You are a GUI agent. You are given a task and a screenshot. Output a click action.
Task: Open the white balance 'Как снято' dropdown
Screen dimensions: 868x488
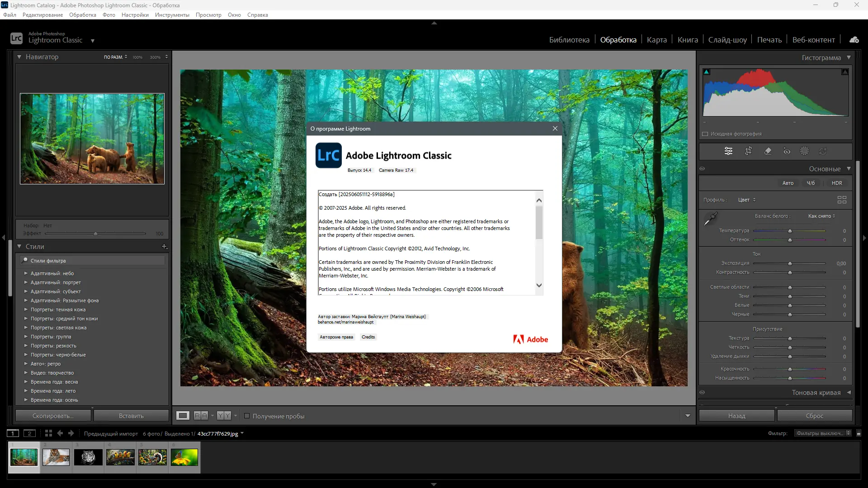(x=821, y=216)
